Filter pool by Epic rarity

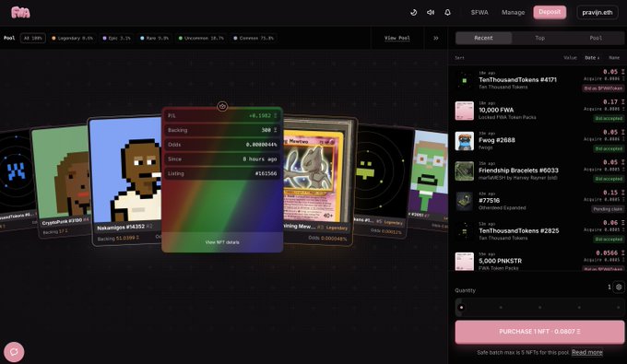[x=116, y=38]
